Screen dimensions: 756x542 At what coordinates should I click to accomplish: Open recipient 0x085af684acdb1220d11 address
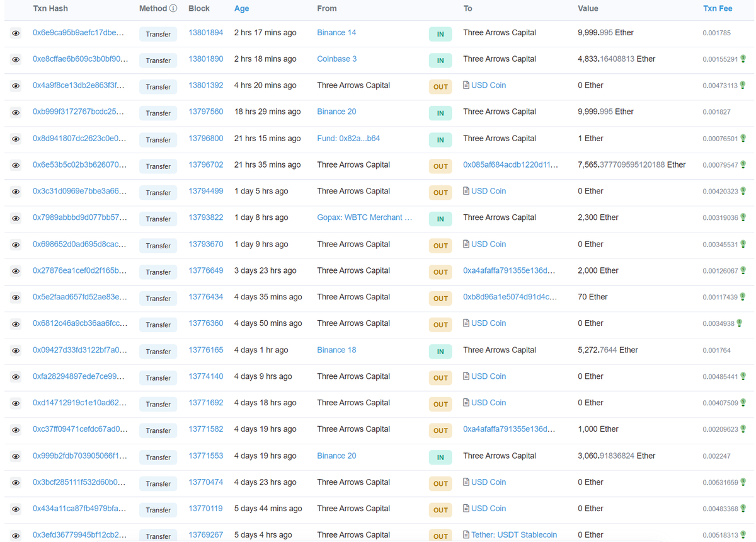click(510, 164)
